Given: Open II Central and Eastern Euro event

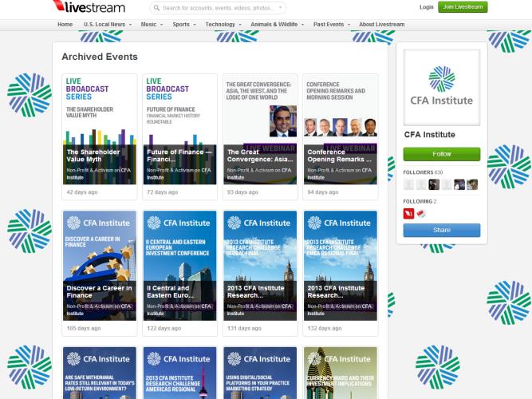Looking at the screenshot, I should pyautogui.click(x=179, y=266).
